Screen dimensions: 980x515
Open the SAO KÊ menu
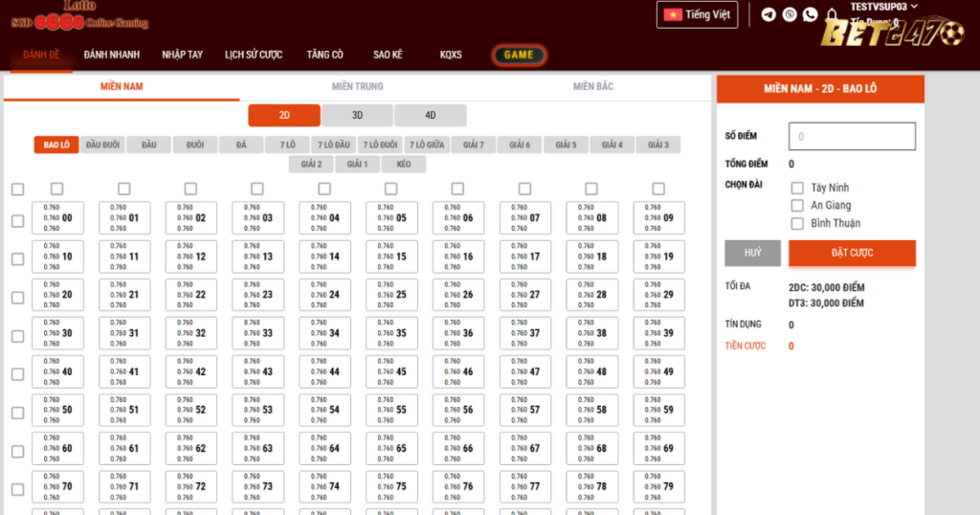[x=389, y=55]
